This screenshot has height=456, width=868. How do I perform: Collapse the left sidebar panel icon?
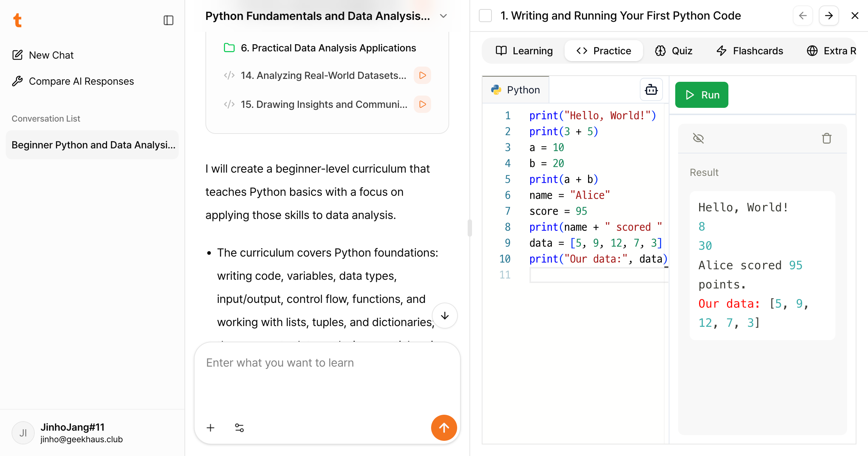click(169, 20)
